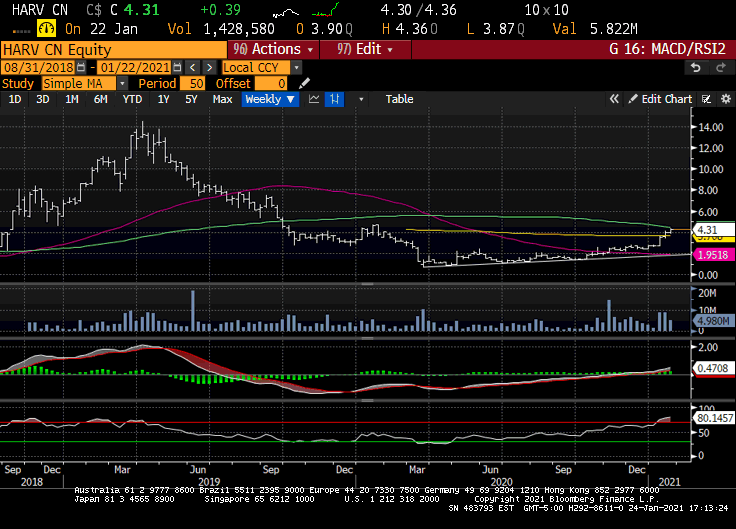Screen dimensions: 736x529
Task: Click MACD value label 0.4708
Action: click(713, 368)
